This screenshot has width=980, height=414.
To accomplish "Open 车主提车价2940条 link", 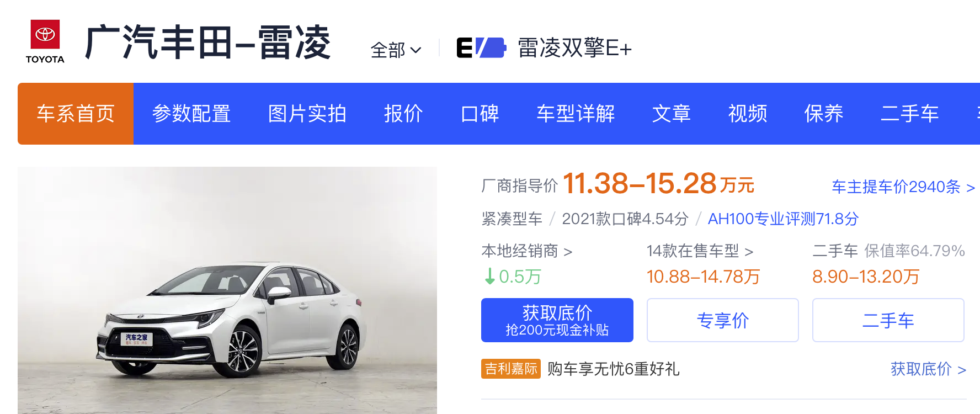I will coord(903,187).
